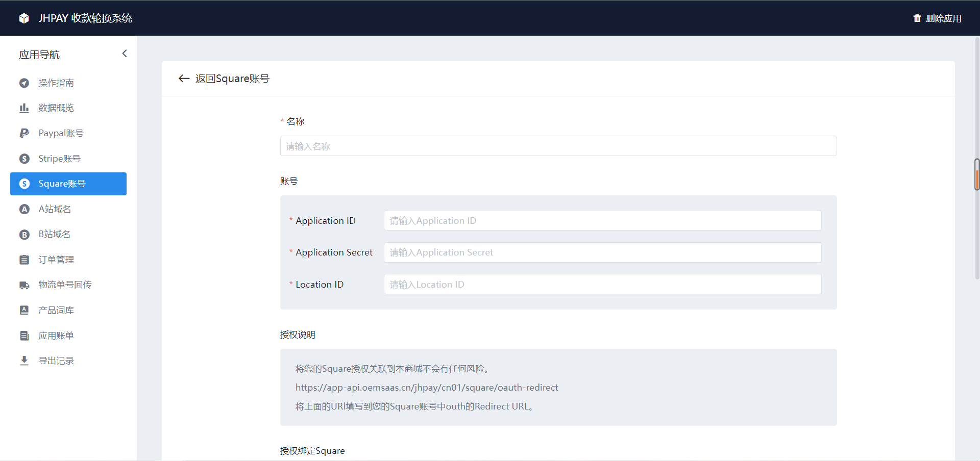The width and height of the screenshot is (980, 461).
Task: Click the 产品词库 book icon
Action: coord(24,310)
